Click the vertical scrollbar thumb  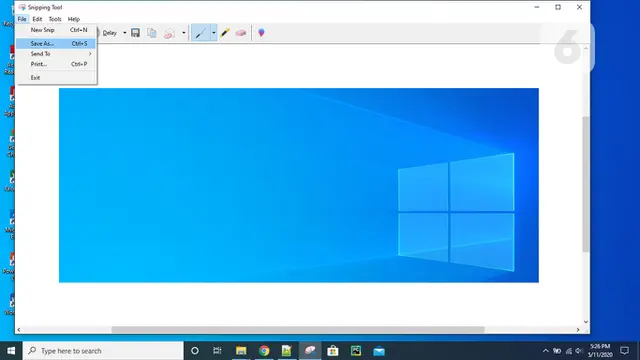(586, 184)
